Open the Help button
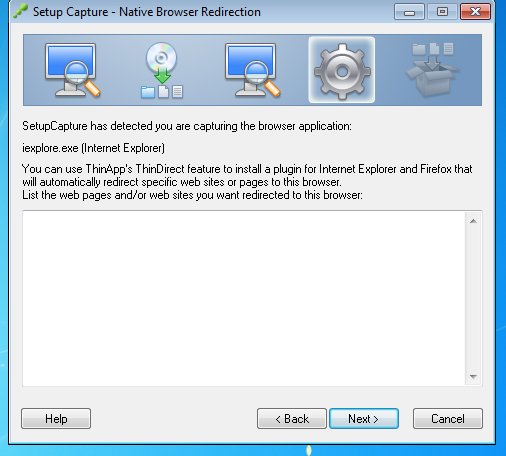506x456 pixels. click(x=56, y=419)
